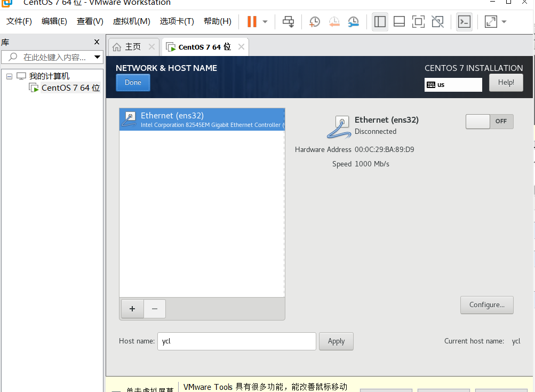Screen dimensions: 535x392
Task: Click the Host name input field
Action: (x=236, y=341)
